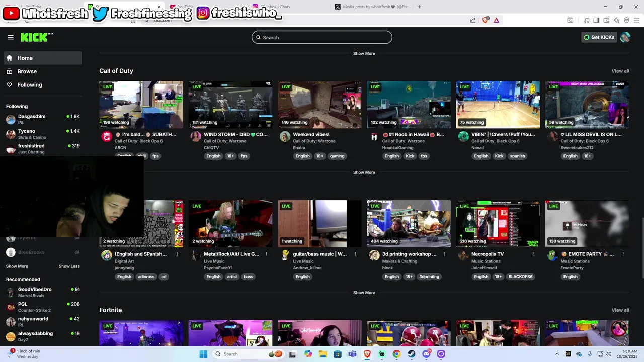Open Call of Duty category heading
Image resolution: width=644 pixels, height=362 pixels.
coord(116,71)
